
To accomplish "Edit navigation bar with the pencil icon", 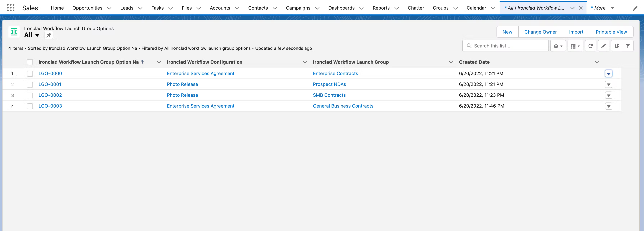I will pos(635,8).
